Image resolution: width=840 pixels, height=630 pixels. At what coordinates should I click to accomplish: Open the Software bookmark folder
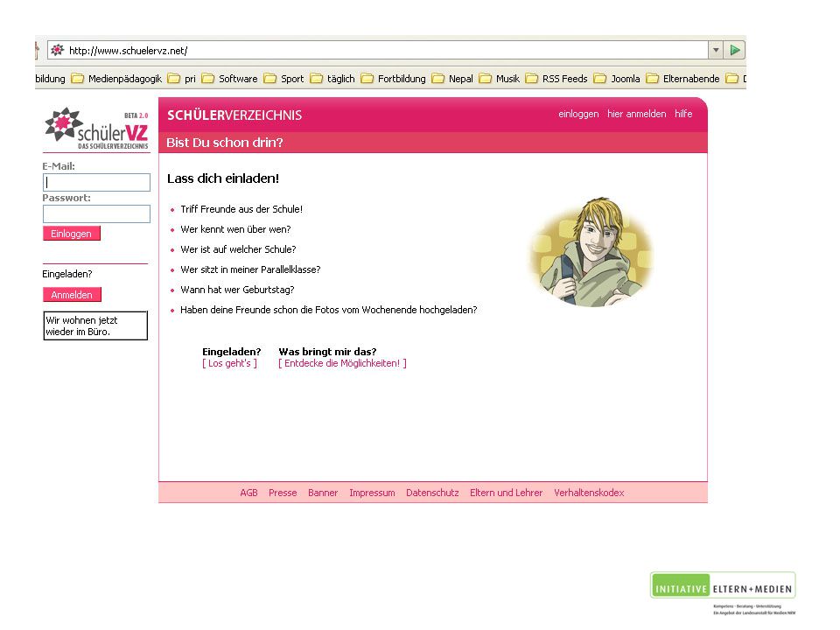click(229, 79)
